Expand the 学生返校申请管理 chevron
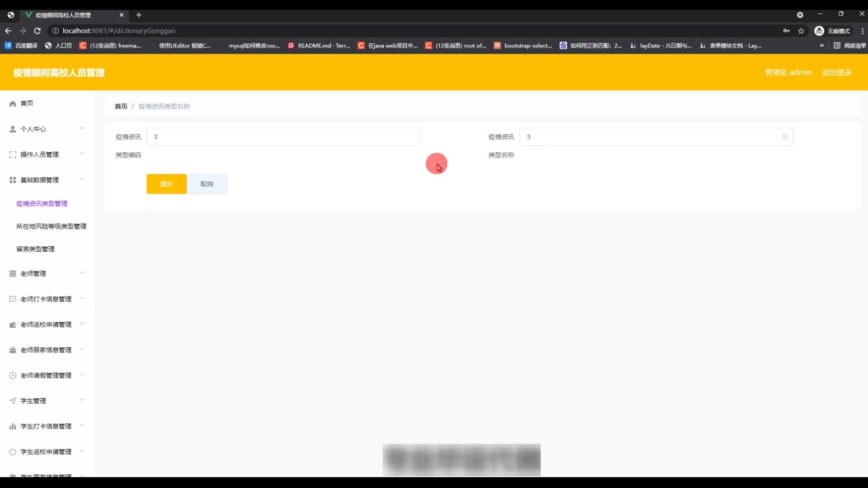This screenshot has height=488, width=868. (82, 451)
